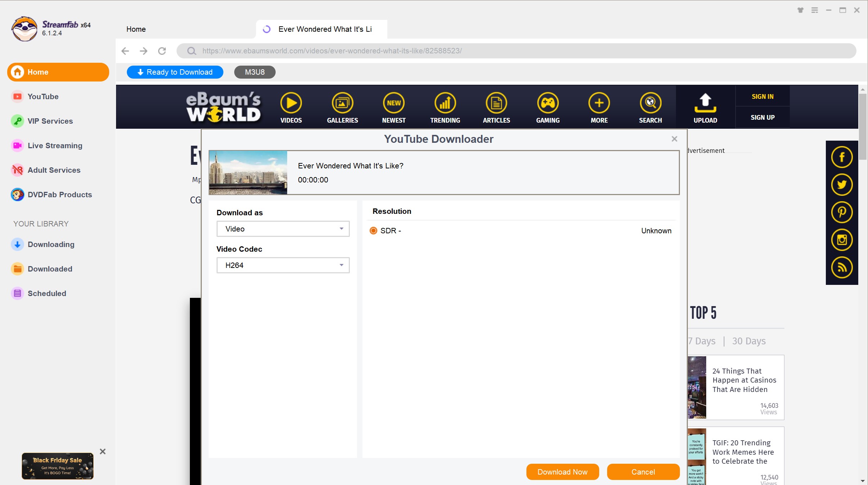This screenshot has width=868, height=485.
Task: Dismiss the Black Friday Sale banner
Action: pos(103,451)
